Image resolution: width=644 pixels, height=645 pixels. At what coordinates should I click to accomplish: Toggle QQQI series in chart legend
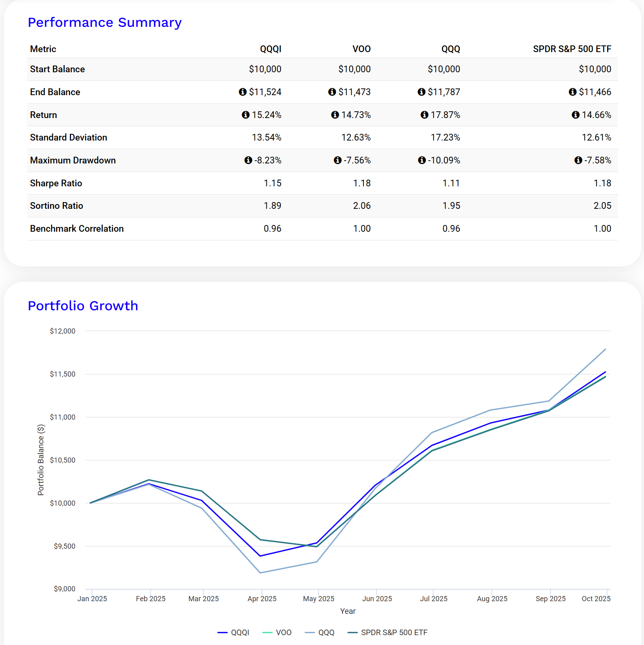tap(234, 632)
